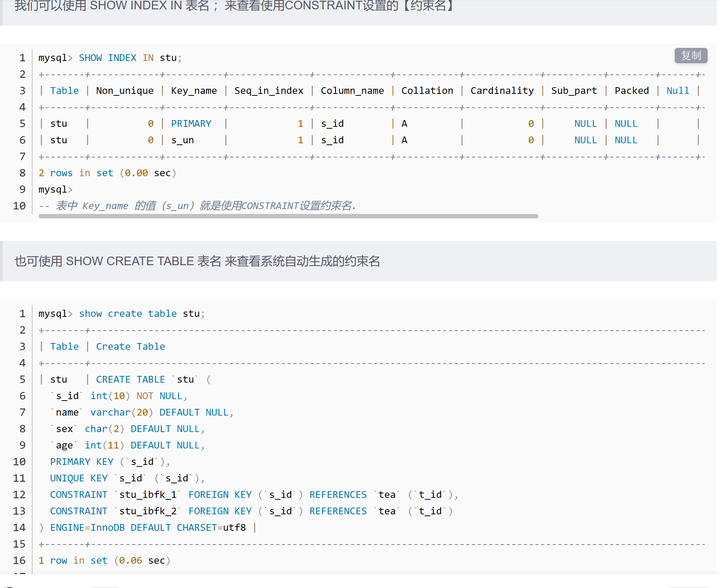The height and width of the screenshot is (588, 720).
Task: Click the Cardinality column header
Action: tap(502, 91)
